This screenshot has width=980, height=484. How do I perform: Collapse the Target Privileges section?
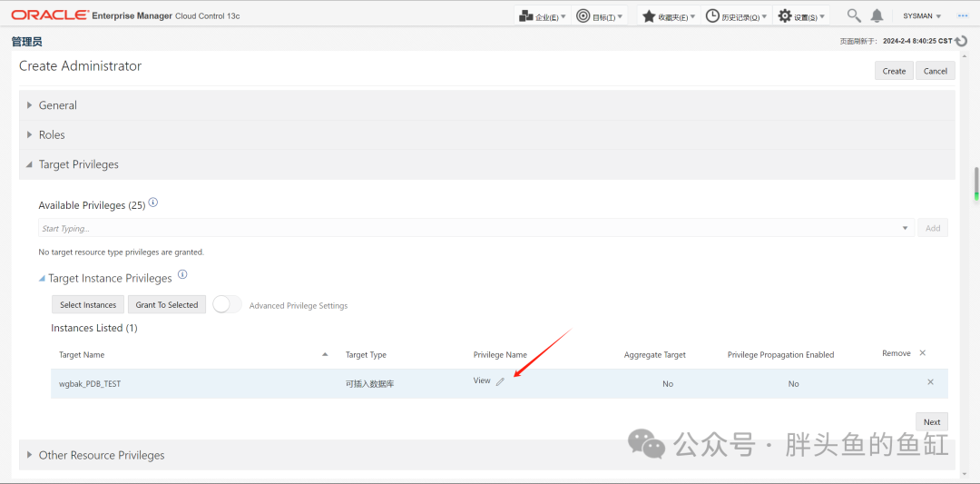click(x=29, y=164)
